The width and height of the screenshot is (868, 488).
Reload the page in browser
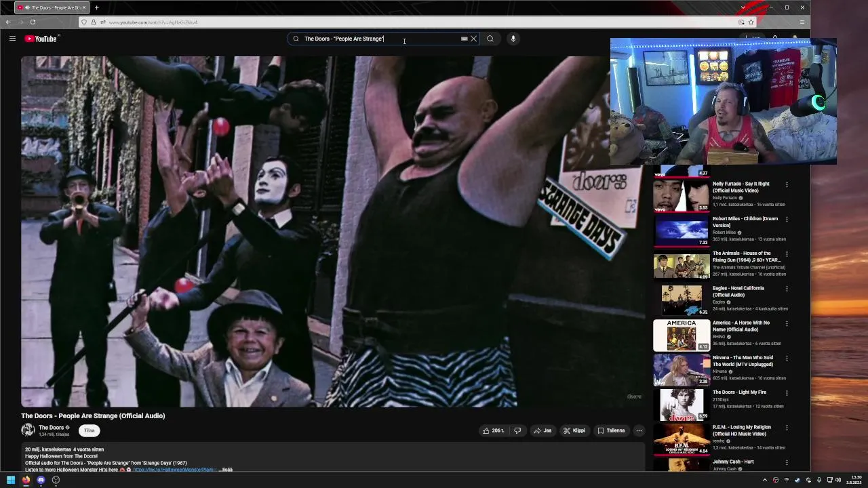(x=33, y=22)
